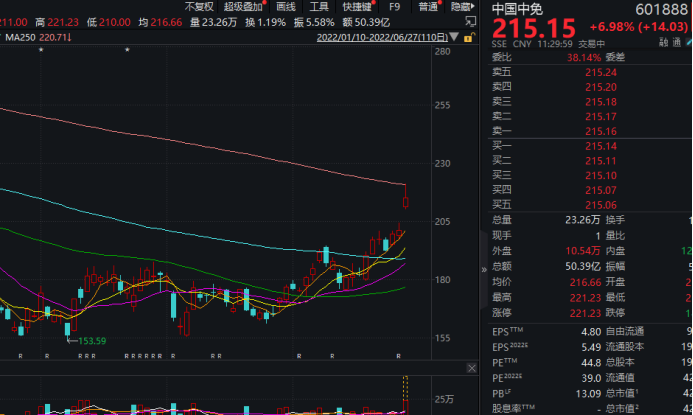The height and width of the screenshot is (415, 693).
Task: Open the 不复权 adjustment dropdown
Action: click(198, 7)
